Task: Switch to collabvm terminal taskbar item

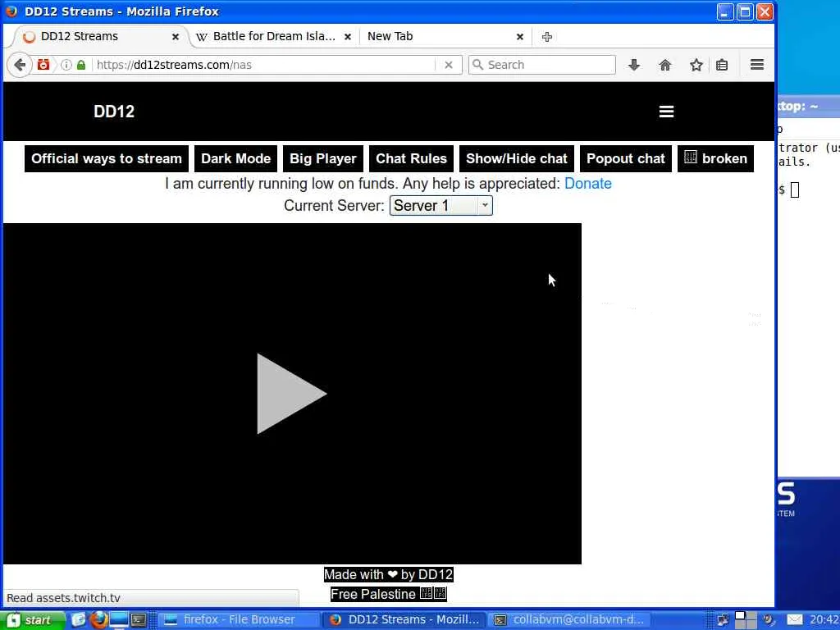Action: (x=571, y=620)
